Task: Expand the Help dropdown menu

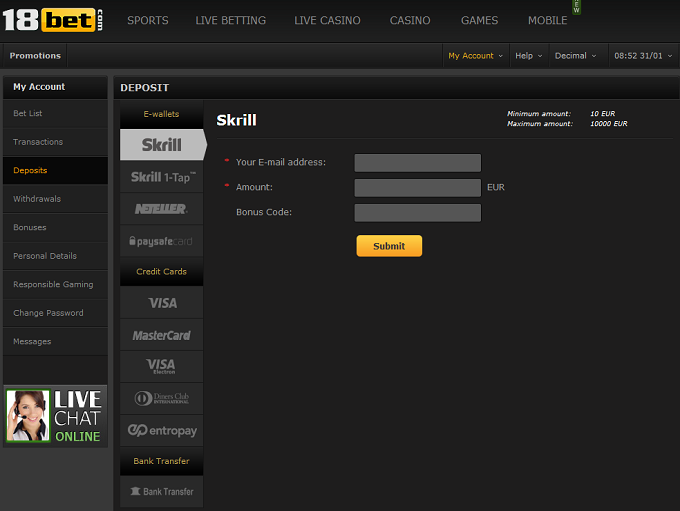Action: coord(529,56)
